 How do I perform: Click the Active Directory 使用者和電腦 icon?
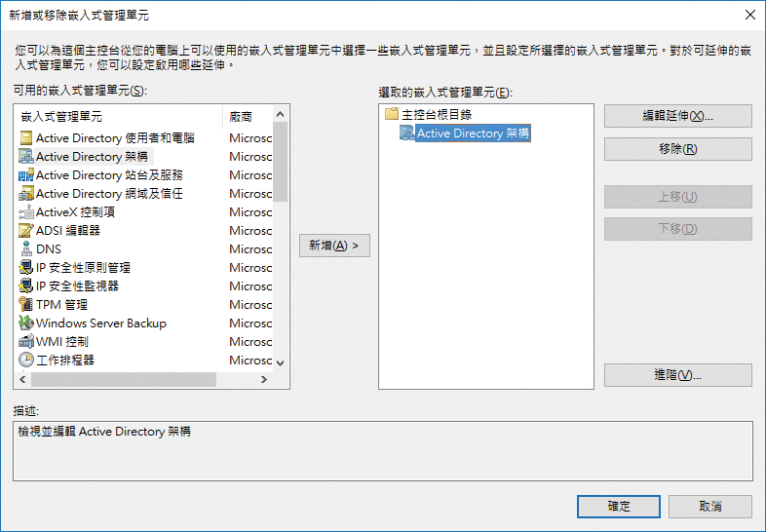(26, 138)
